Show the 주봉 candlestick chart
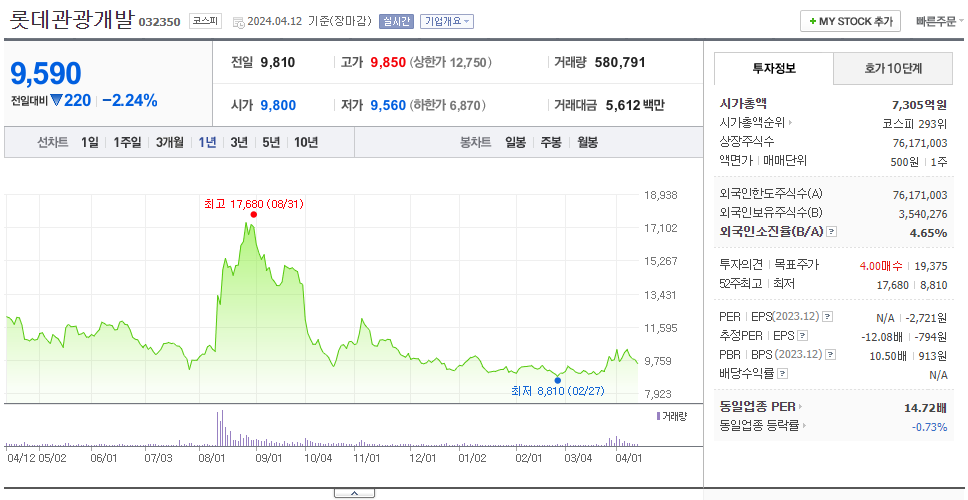968x500 pixels. 551,143
